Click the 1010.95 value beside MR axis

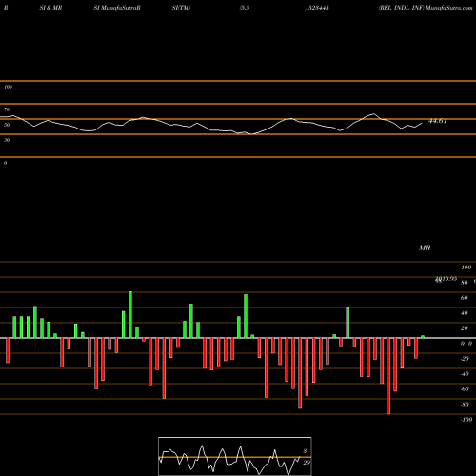coord(446,279)
